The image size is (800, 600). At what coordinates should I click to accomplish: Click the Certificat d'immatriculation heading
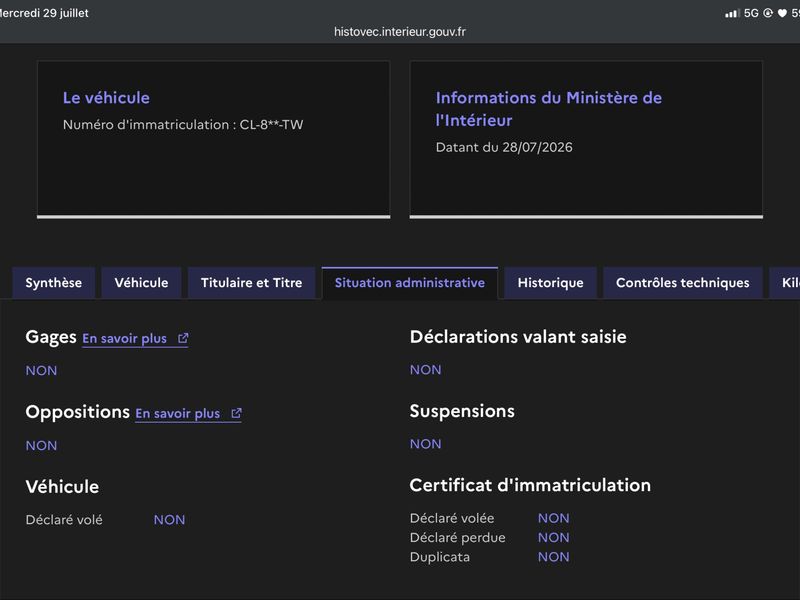(x=530, y=485)
